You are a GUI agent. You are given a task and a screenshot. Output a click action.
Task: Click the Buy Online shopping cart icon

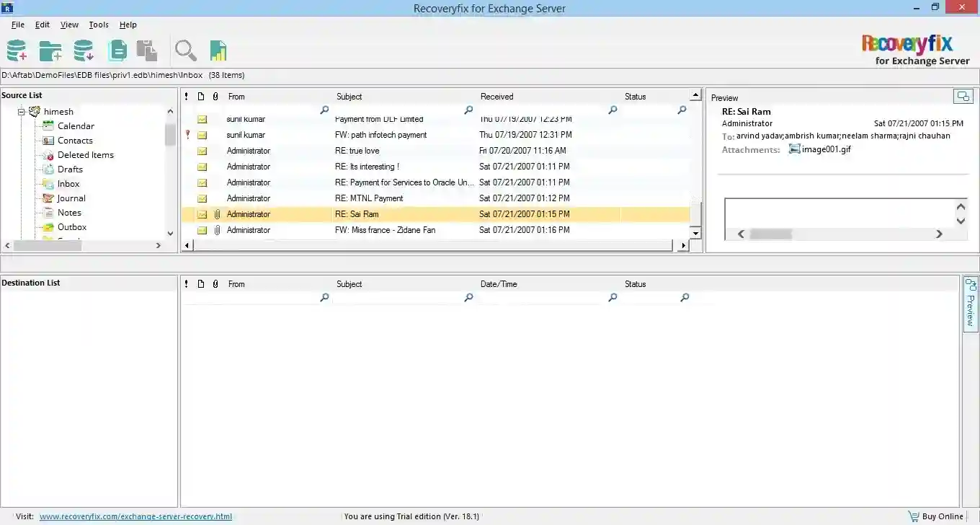(x=914, y=516)
